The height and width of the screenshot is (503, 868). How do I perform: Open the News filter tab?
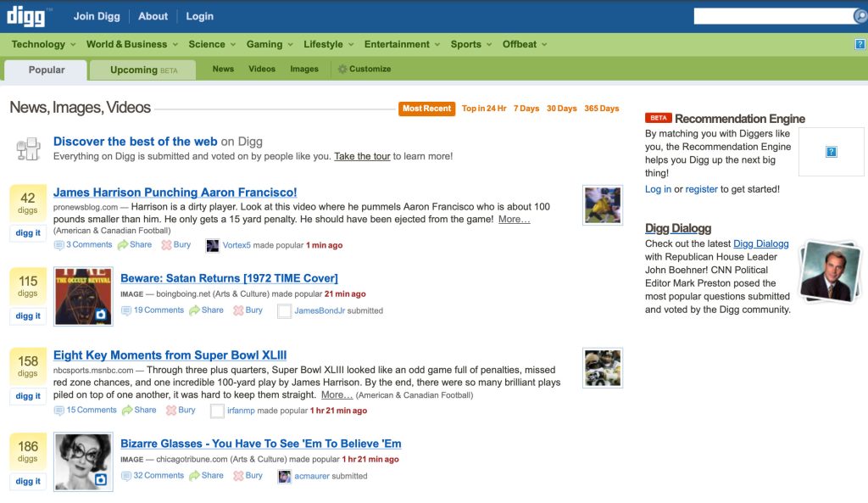pyautogui.click(x=223, y=70)
